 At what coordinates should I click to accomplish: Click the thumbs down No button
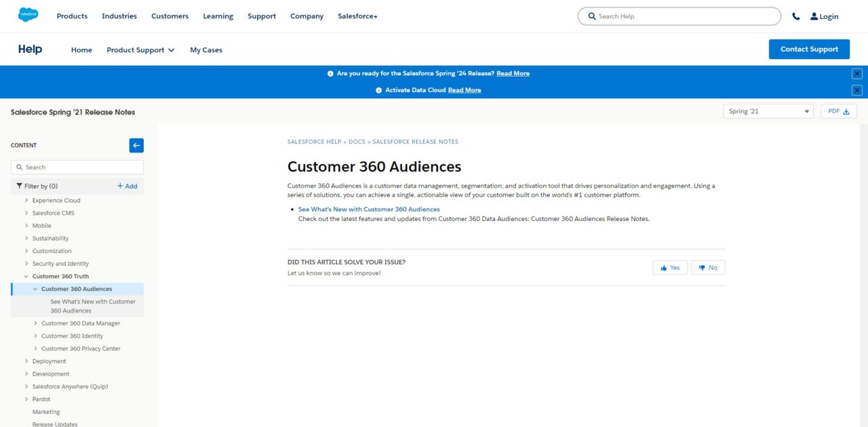tap(708, 268)
